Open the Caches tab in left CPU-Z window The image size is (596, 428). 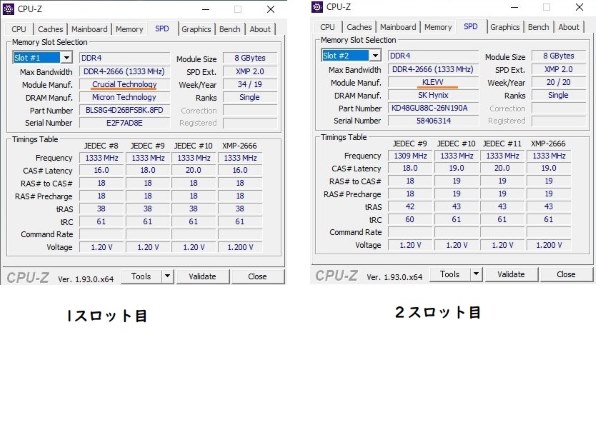click(50, 29)
